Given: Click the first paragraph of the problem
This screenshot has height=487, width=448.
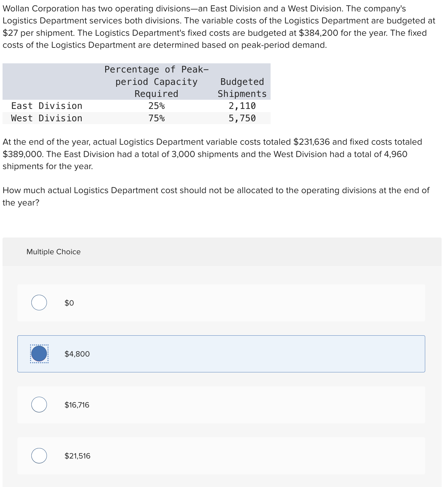Looking at the screenshot, I should click(x=219, y=27).
